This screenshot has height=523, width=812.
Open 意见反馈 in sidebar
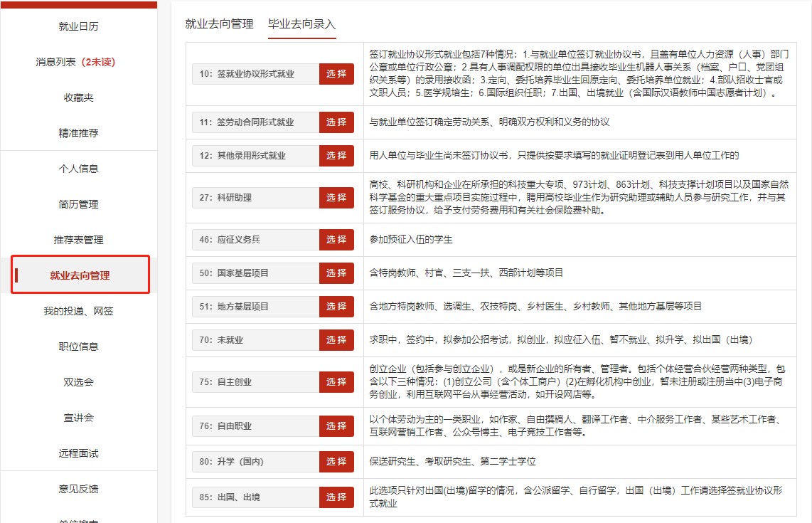[78, 489]
